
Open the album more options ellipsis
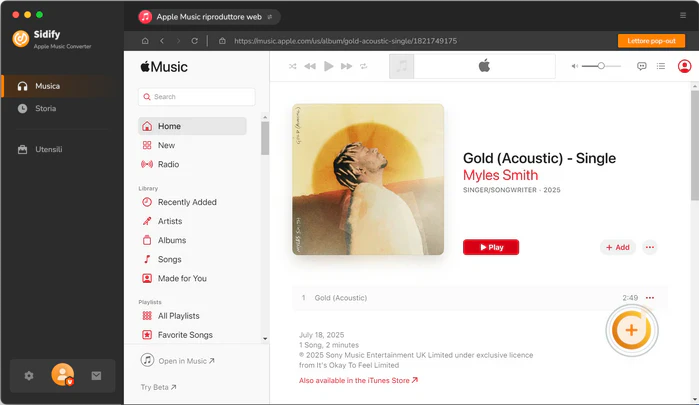coord(650,247)
